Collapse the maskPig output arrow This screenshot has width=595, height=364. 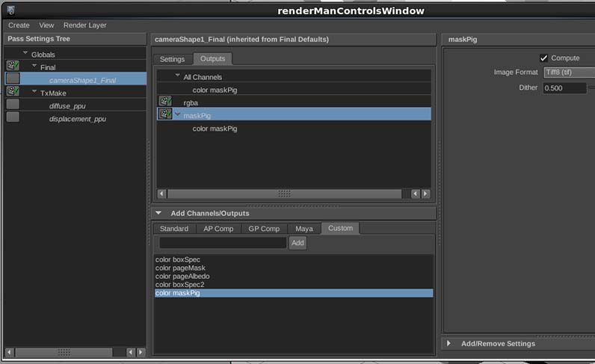178,114
